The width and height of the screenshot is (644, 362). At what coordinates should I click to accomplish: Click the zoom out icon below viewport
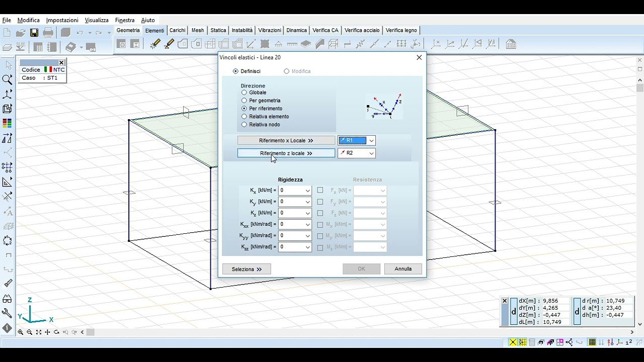click(x=30, y=332)
